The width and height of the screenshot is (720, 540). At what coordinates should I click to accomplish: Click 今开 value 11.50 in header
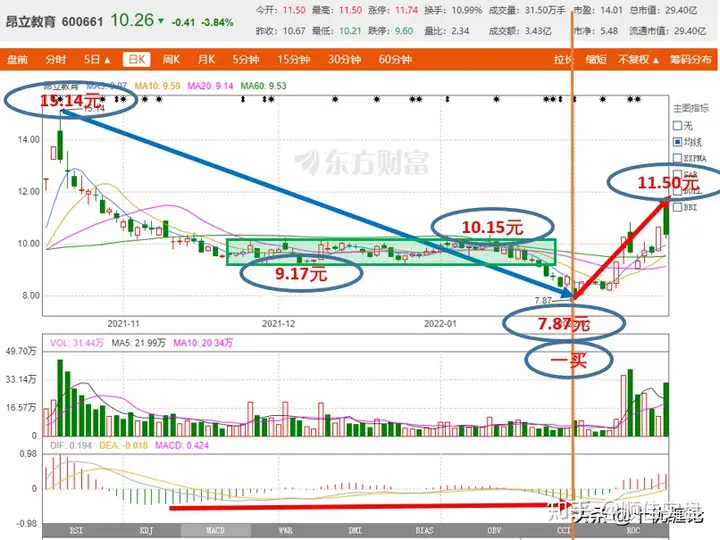click(294, 10)
